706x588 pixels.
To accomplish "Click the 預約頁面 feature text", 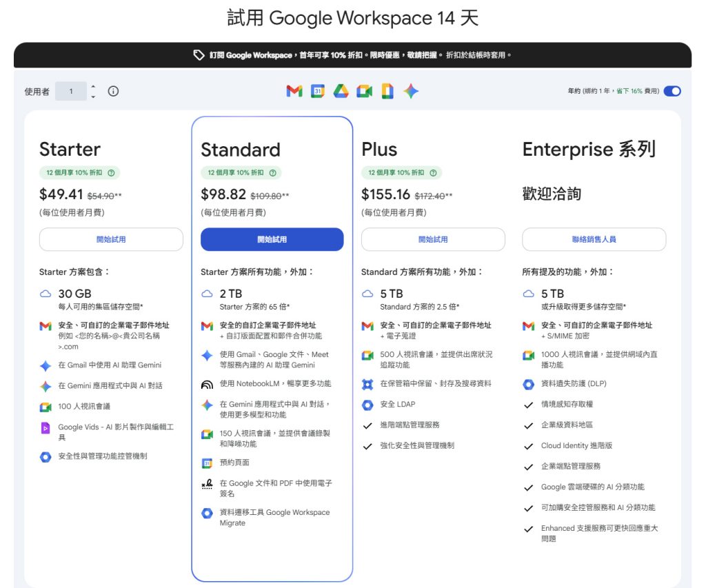I will pyautogui.click(x=234, y=463).
